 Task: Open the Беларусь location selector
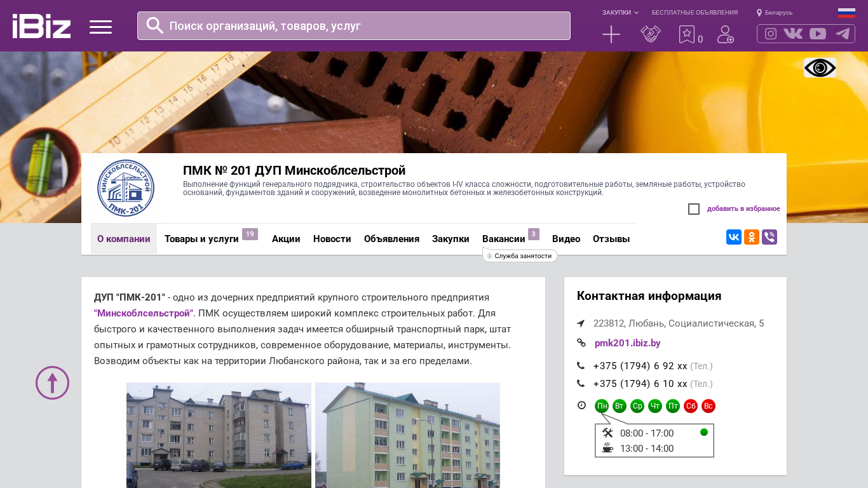775,13
